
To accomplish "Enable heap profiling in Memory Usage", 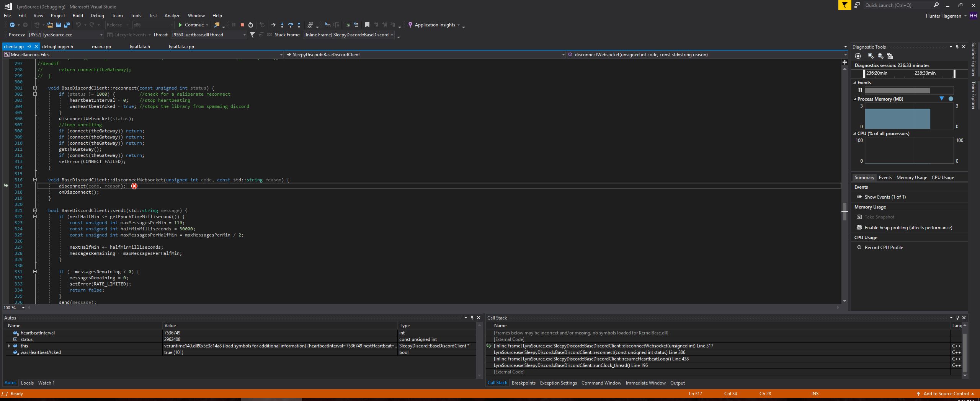I will click(907, 227).
